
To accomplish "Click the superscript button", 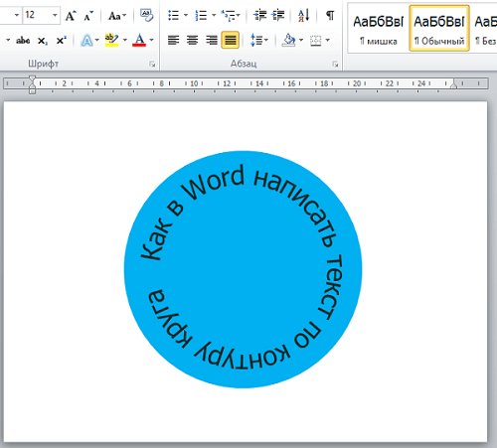I will [61, 41].
